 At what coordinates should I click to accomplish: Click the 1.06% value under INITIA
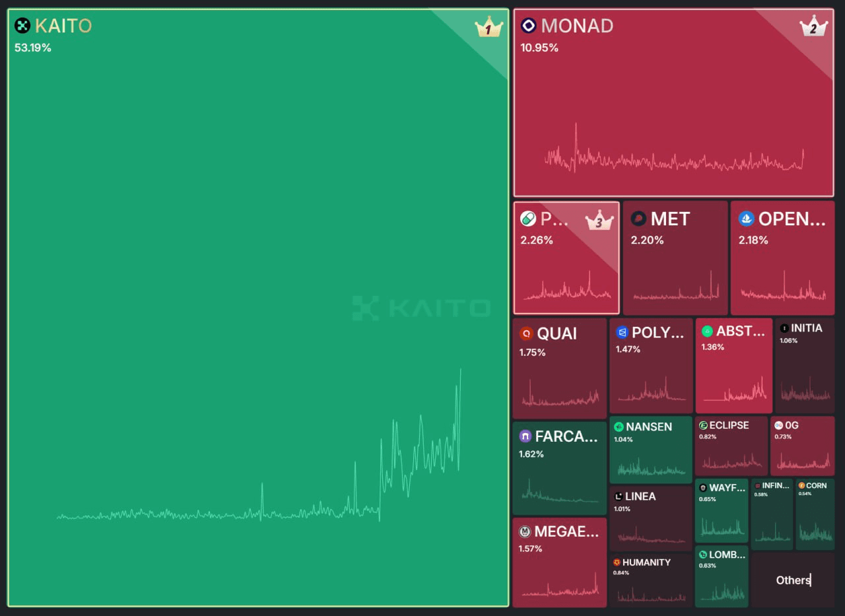click(789, 341)
